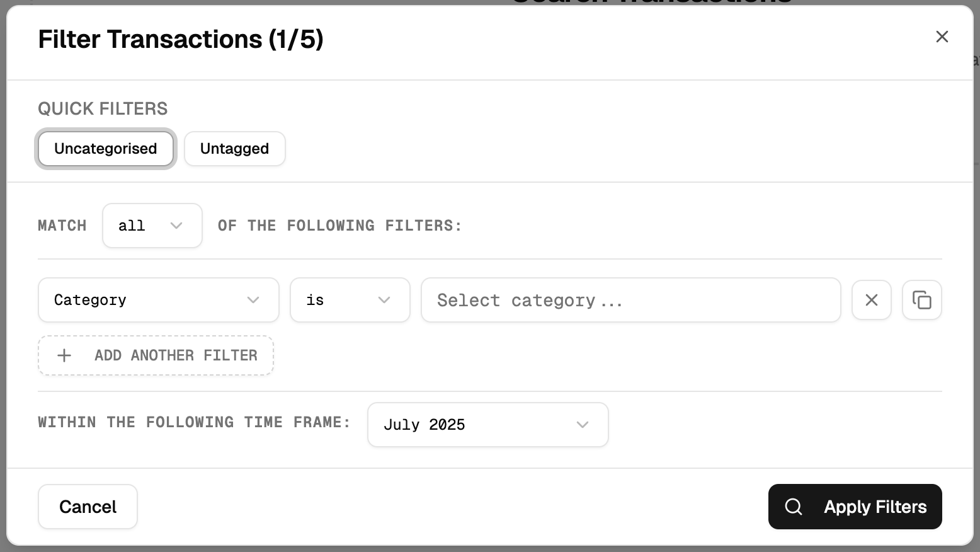Deselect the Uncategorised filter chip
980x552 pixels.
coord(105,149)
